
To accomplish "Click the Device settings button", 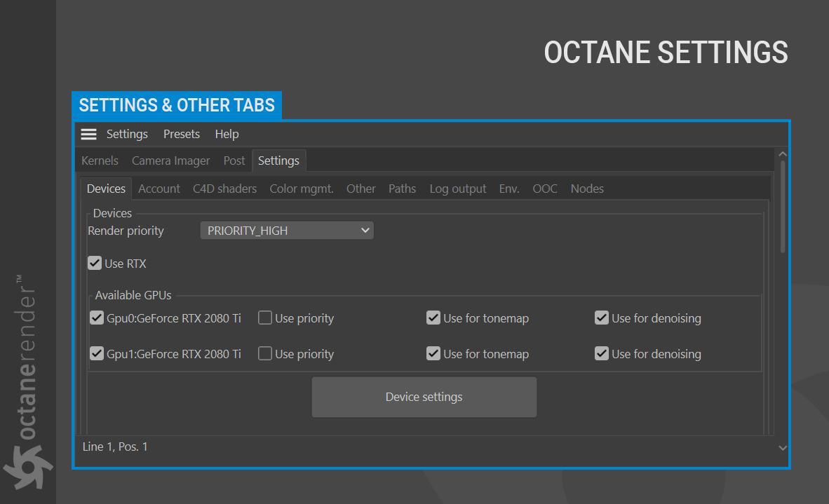I will click(x=424, y=397).
